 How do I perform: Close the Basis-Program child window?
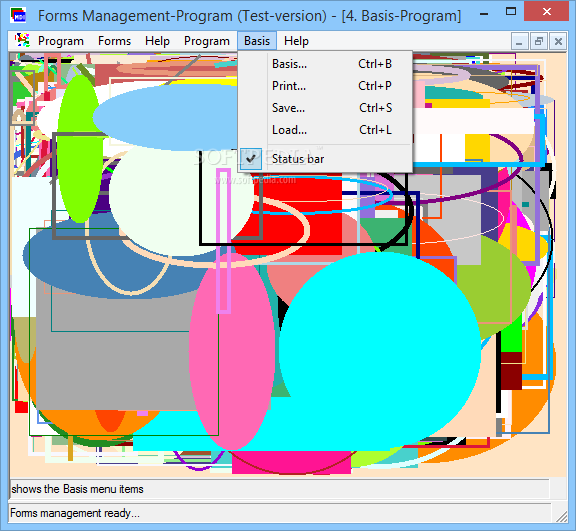click(x=558, y=41)
